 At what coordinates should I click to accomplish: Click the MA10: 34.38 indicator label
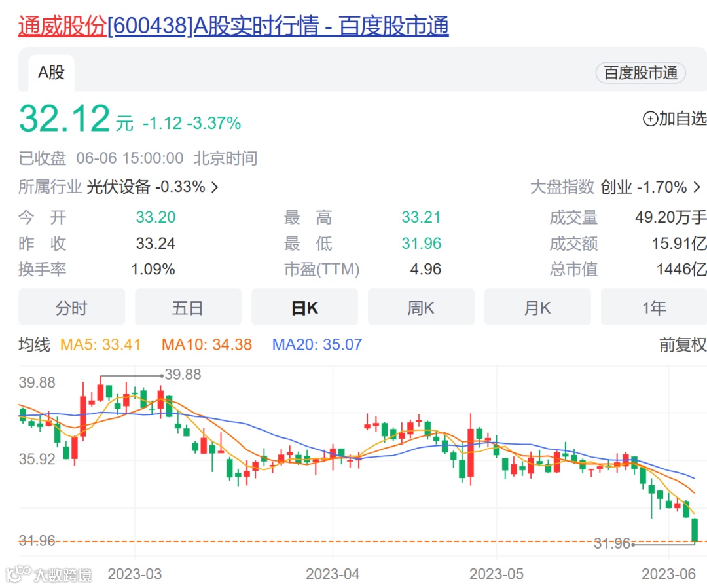point(206,345)
